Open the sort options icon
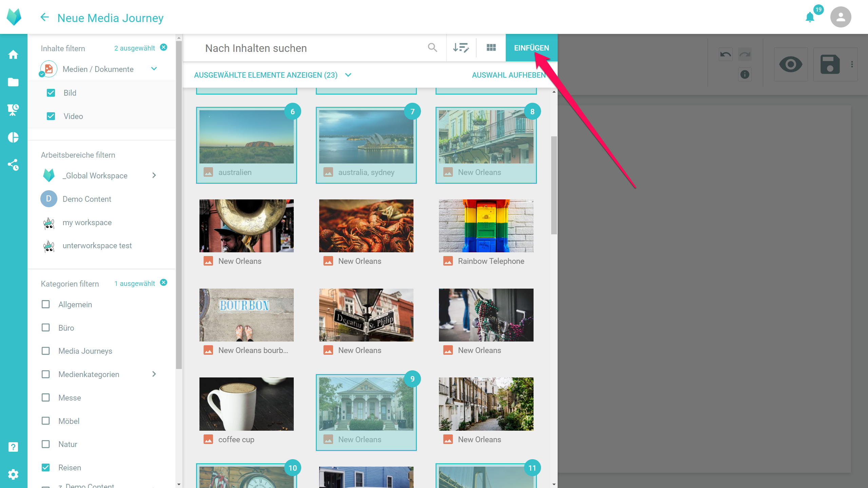Viewport: 868px width, 488px height. 461,47
